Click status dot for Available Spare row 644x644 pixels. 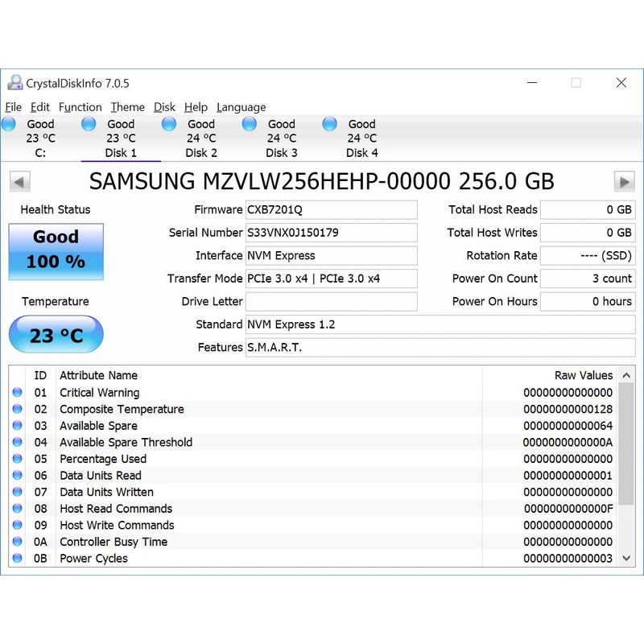pos(17,426)
